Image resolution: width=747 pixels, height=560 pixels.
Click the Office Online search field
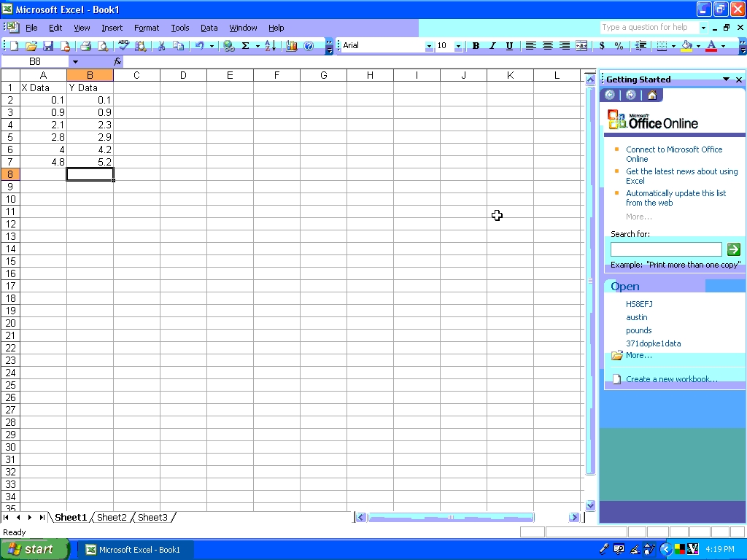(x=665, y=249)
